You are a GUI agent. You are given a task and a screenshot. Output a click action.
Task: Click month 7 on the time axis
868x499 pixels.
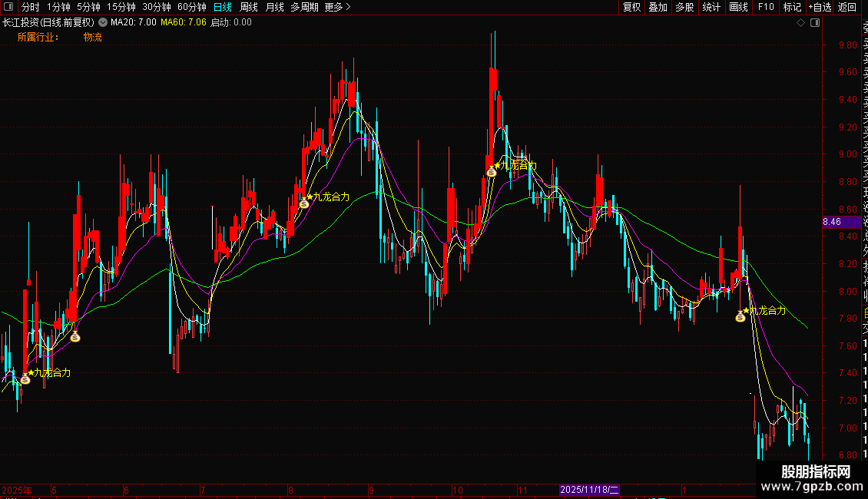(203, 490)
